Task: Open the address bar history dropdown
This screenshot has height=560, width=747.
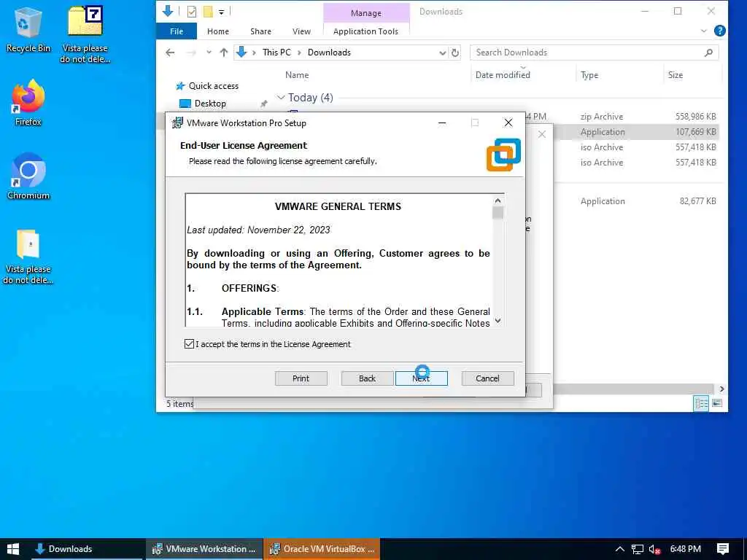Action: click(442, 52)
